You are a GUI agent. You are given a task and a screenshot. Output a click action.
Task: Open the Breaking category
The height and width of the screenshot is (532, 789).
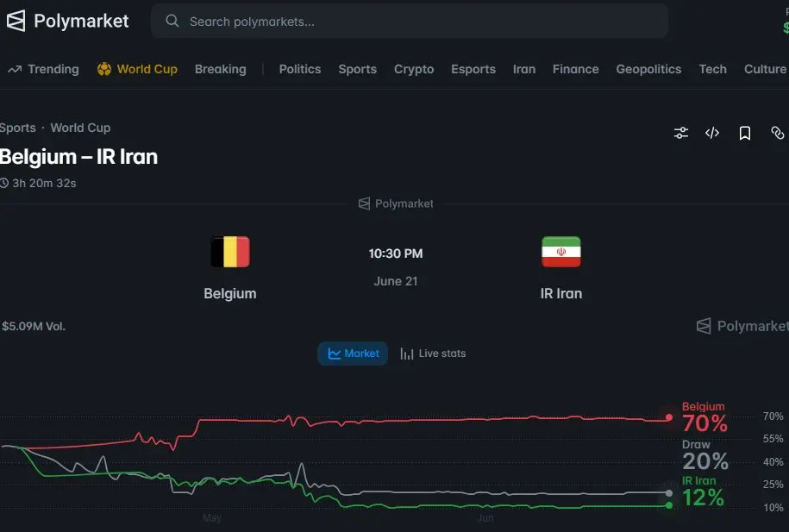tap(221, 69)
